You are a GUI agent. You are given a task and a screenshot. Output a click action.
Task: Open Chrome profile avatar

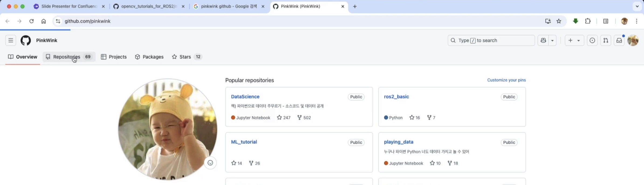click(625, 21)
